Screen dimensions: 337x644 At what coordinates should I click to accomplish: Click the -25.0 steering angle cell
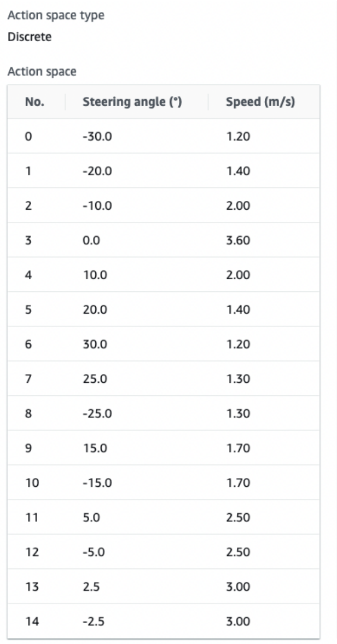coord(97,413)
